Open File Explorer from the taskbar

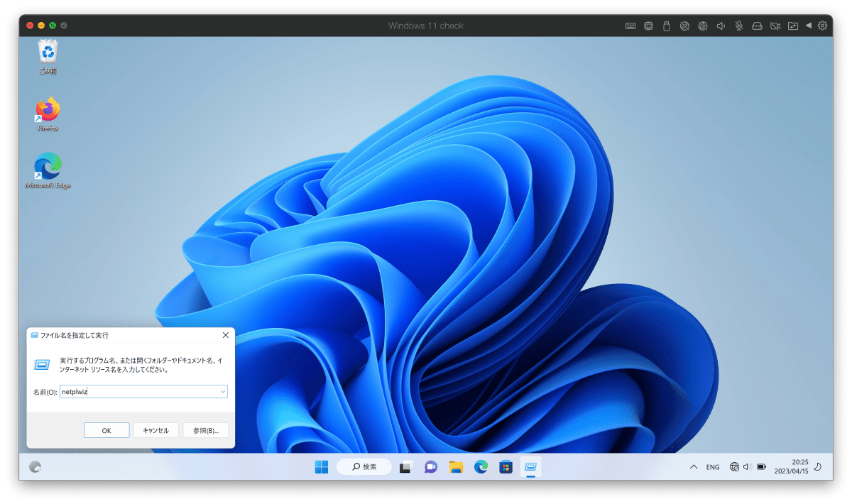(456, 466)
